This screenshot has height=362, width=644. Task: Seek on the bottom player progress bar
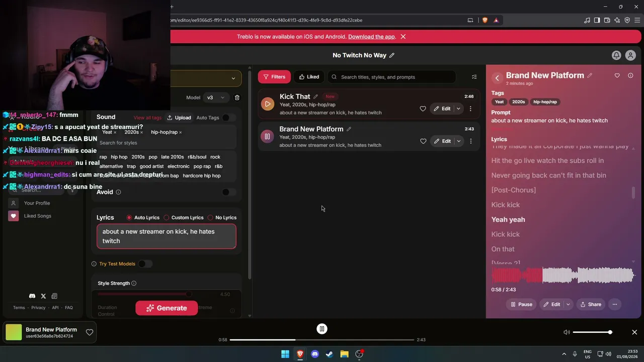(321, 340)
